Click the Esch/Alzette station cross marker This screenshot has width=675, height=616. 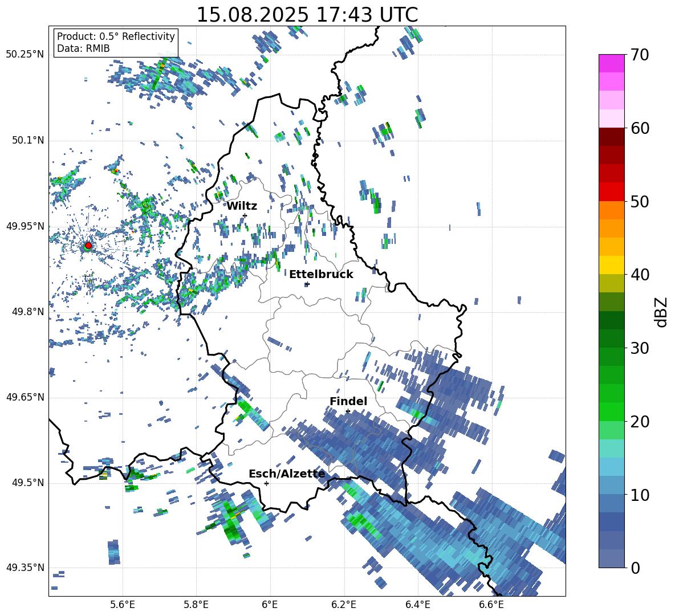pyautogui.click(x=266, y=483)
